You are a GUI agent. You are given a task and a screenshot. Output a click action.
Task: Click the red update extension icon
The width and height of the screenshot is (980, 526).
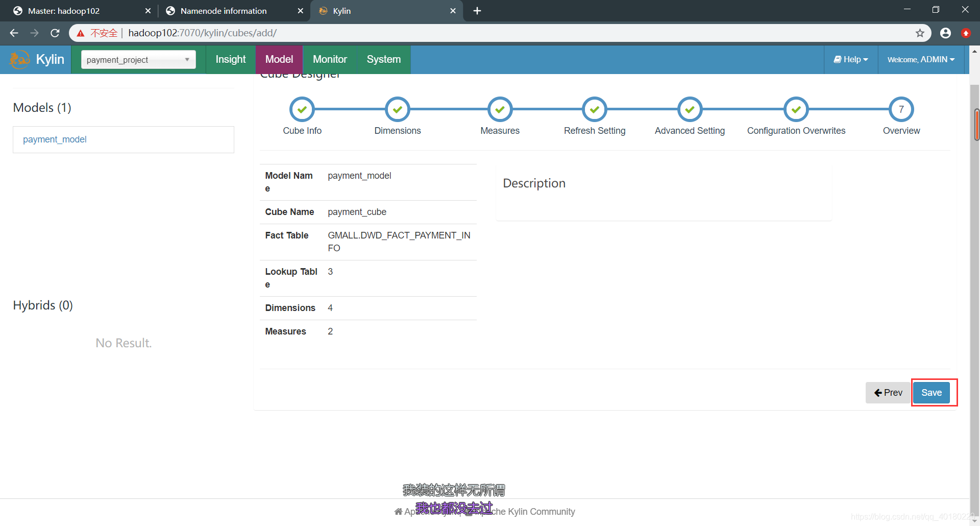[x=966, y=33]
